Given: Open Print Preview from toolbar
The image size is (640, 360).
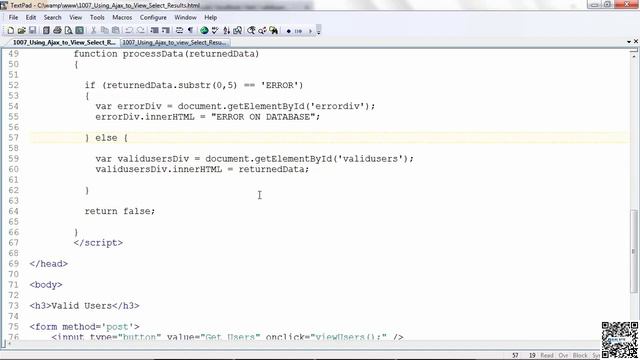Looking at the screenshot, I should tap(68, 31).
